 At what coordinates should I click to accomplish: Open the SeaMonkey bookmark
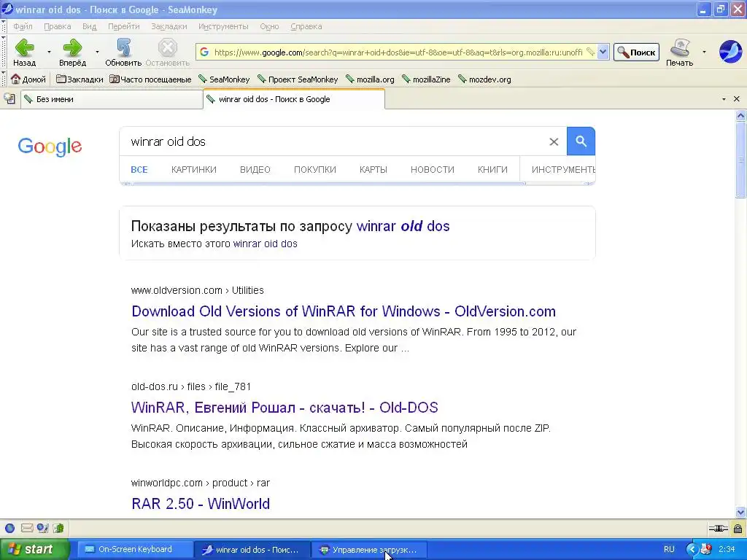(x=224, y=79)
